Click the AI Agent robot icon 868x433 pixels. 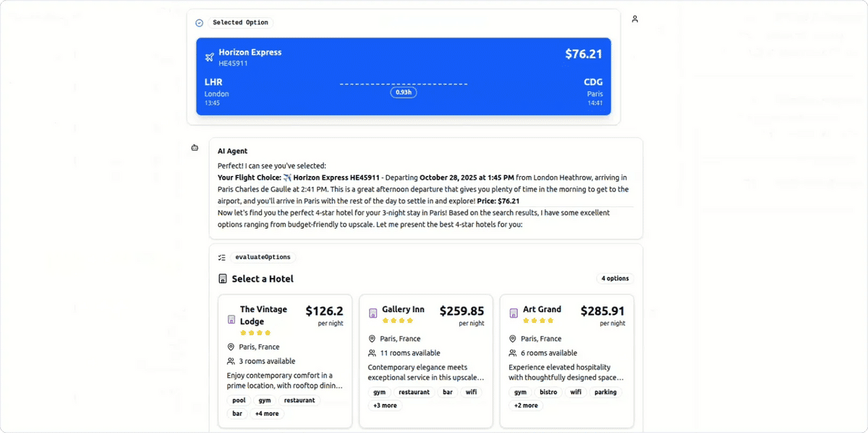[x=195, y=148]
